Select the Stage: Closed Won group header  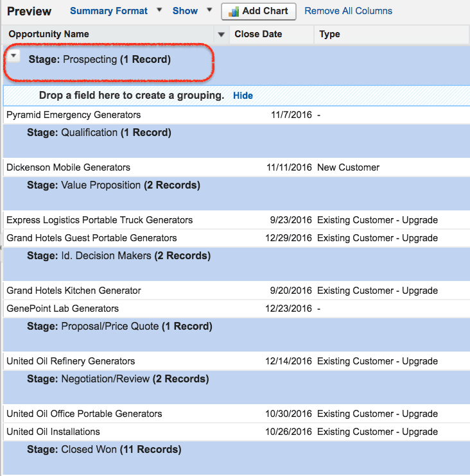tap(103, 450)
